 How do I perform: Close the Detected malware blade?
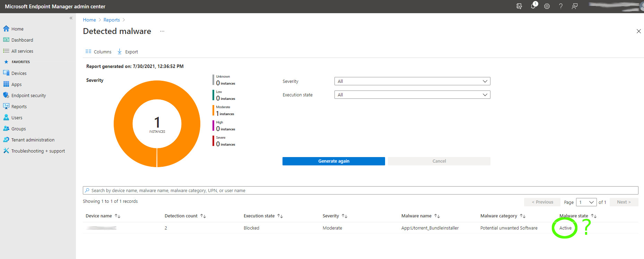(638, 31)
